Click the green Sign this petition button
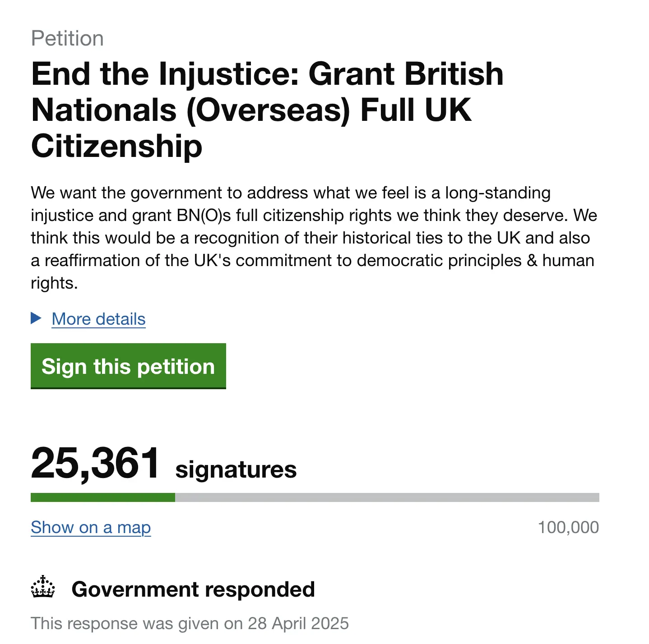This screenshot has width=649, height=644. pyautogui.click(x=128, y=366)
